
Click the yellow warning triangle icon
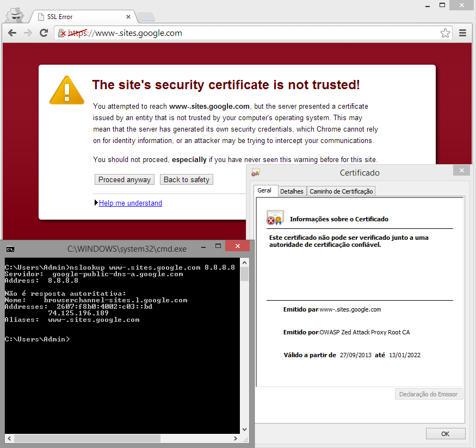[x=67, y=90]
